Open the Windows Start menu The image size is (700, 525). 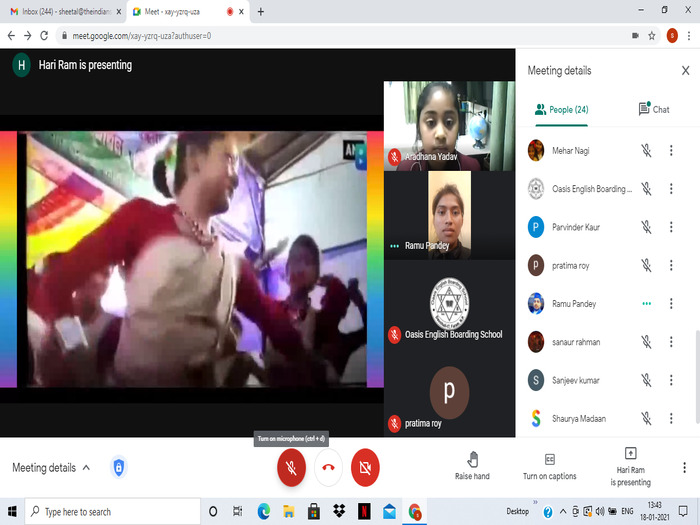coord(12,512)
